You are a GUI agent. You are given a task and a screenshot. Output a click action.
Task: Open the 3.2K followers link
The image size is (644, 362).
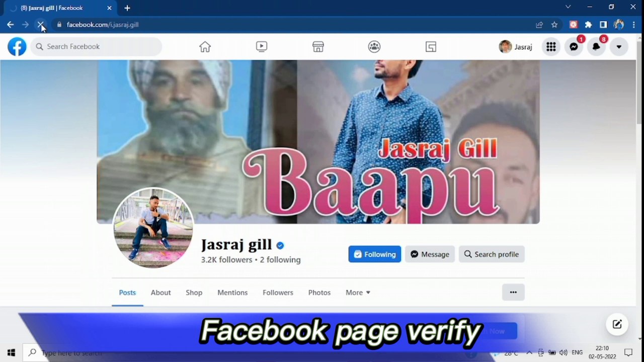[x=226, y=260]
